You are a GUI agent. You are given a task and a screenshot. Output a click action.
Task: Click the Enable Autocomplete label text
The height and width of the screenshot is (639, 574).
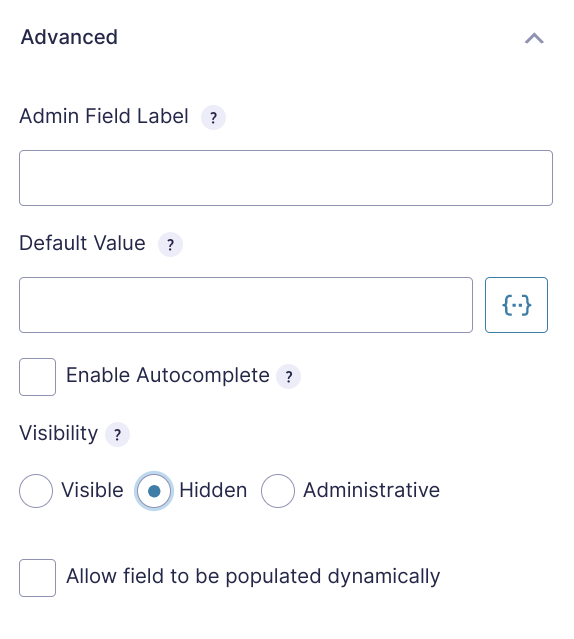[x=167, y=375]
